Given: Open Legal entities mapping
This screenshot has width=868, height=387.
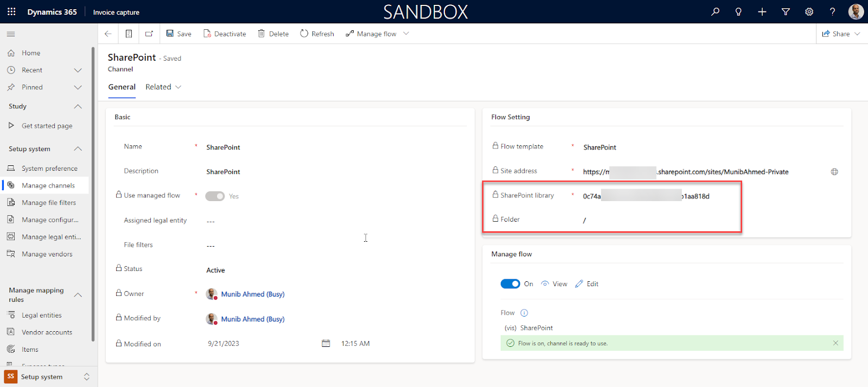Looking at the screenshot, I should (x=42, y=315).
